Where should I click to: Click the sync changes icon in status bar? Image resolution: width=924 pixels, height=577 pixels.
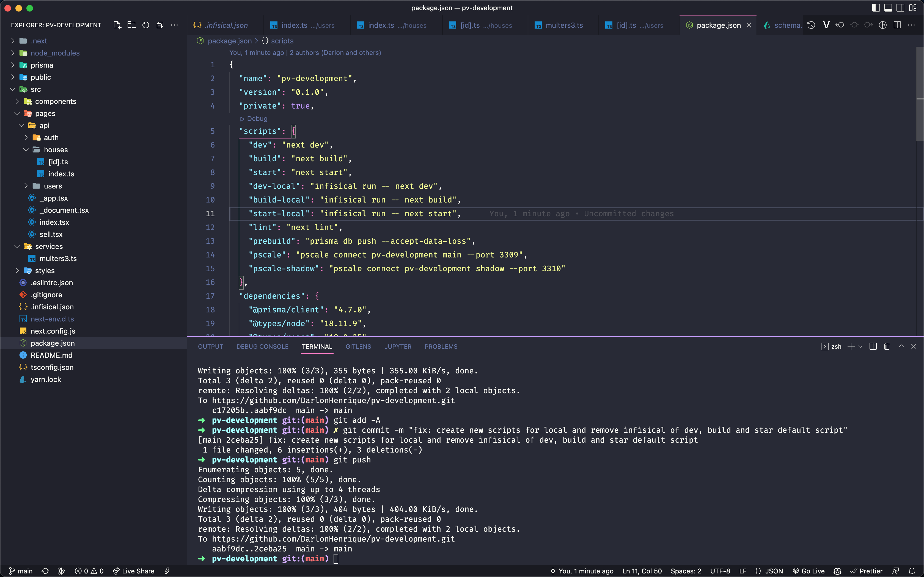click(45, 571)
